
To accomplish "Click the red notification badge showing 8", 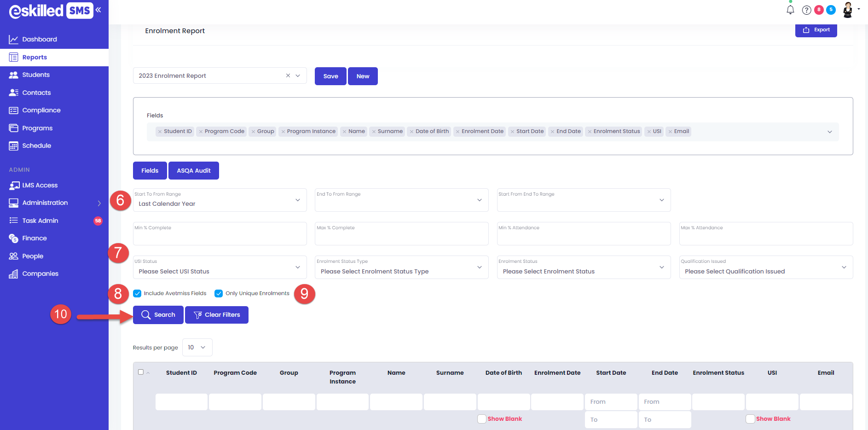I will click(819, 10).
